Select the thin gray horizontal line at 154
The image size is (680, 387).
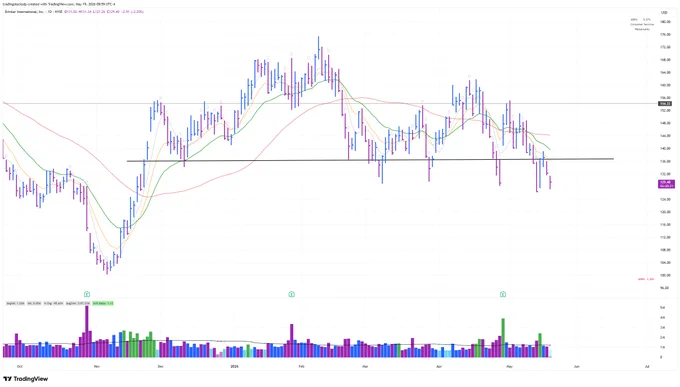330,103
